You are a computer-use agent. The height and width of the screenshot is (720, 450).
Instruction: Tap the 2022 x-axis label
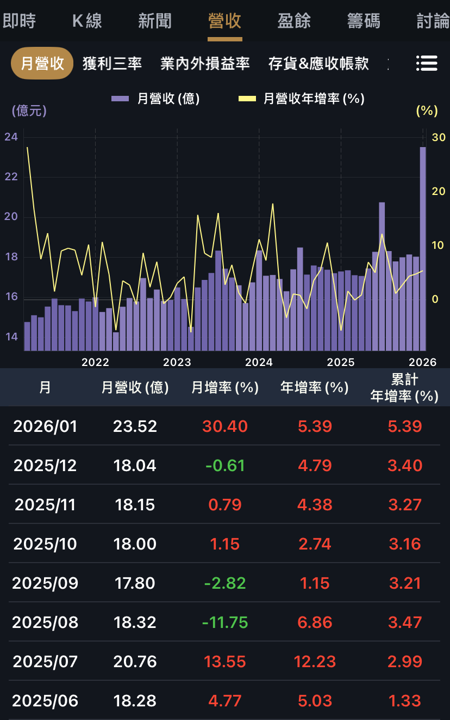(x=96, y=362)
